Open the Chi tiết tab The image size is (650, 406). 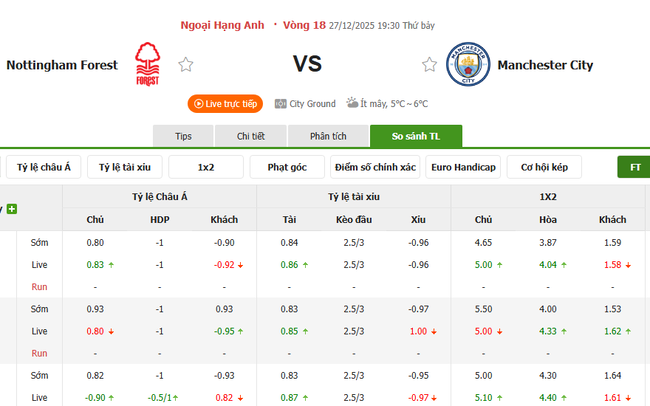[251, 136]
